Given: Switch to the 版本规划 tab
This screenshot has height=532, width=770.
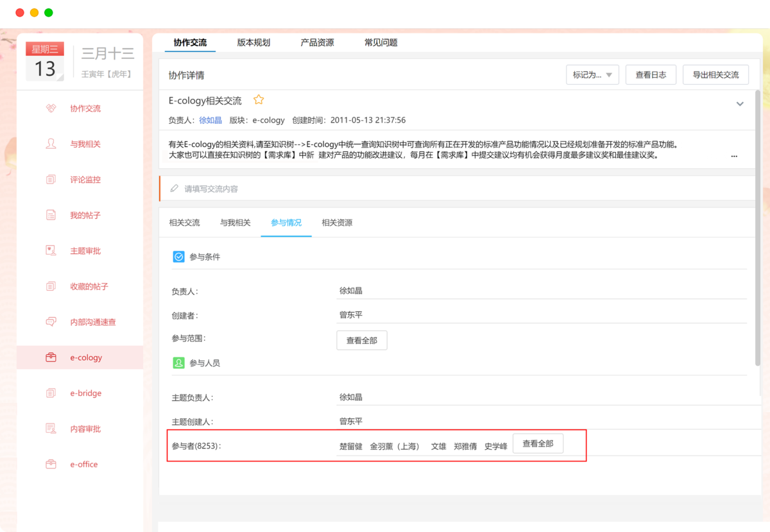Looking at the screenshot, I should tap(253, 42).
